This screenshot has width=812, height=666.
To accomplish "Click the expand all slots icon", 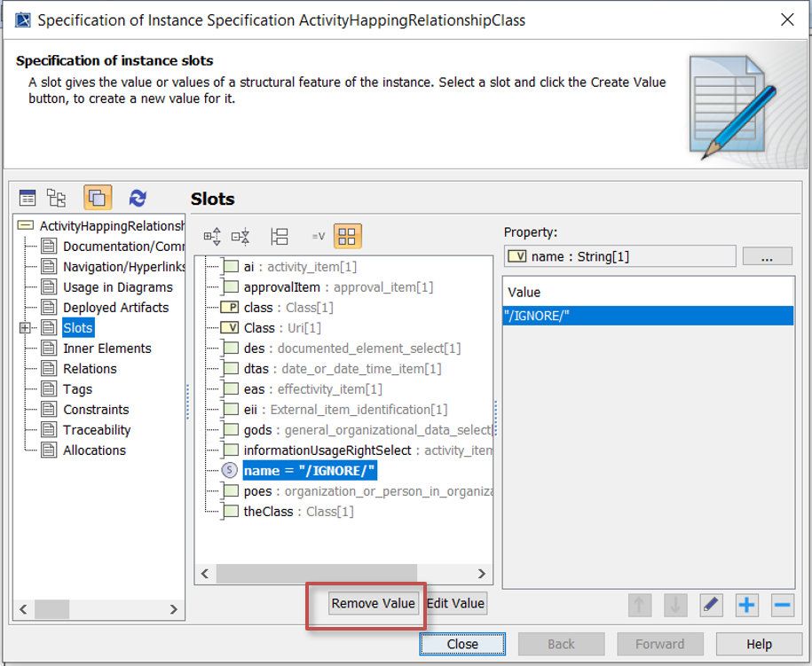I will click(x=213, y=237).
